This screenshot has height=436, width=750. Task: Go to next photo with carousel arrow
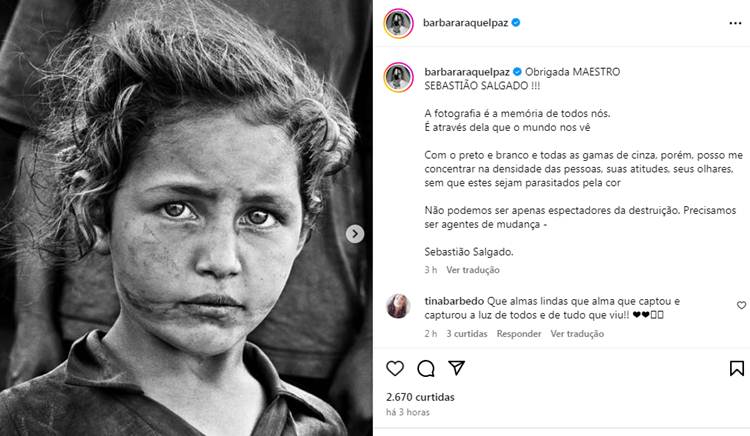[355, 234]
